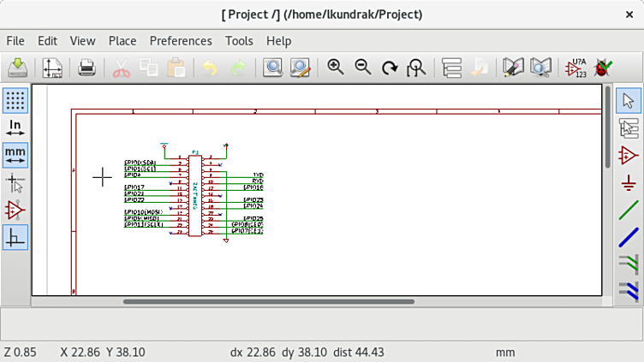This screenshot has width=644, height=362.
Task: Click the Zoom in magnifier icon
Action: click(x=336, y=68)
